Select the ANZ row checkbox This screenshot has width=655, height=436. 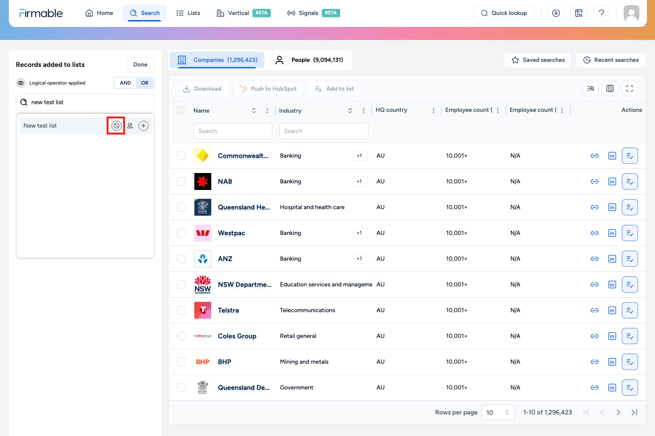(x=181, y=259)
